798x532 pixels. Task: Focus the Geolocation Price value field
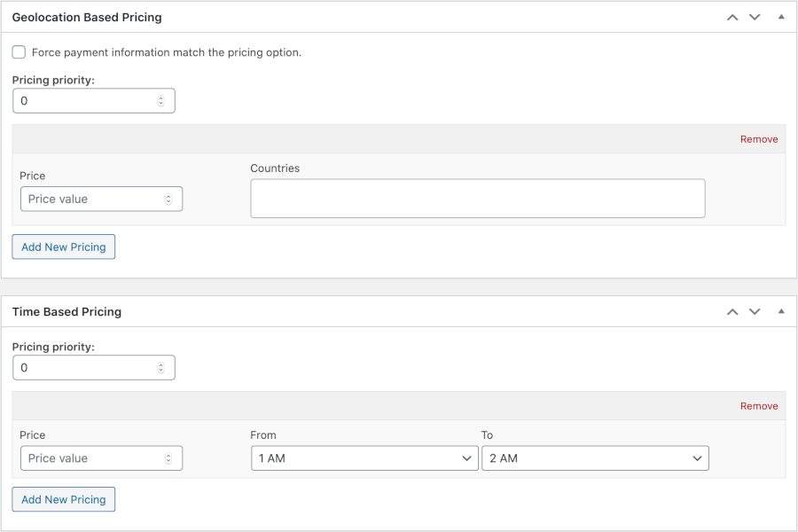tap(101, 199)
